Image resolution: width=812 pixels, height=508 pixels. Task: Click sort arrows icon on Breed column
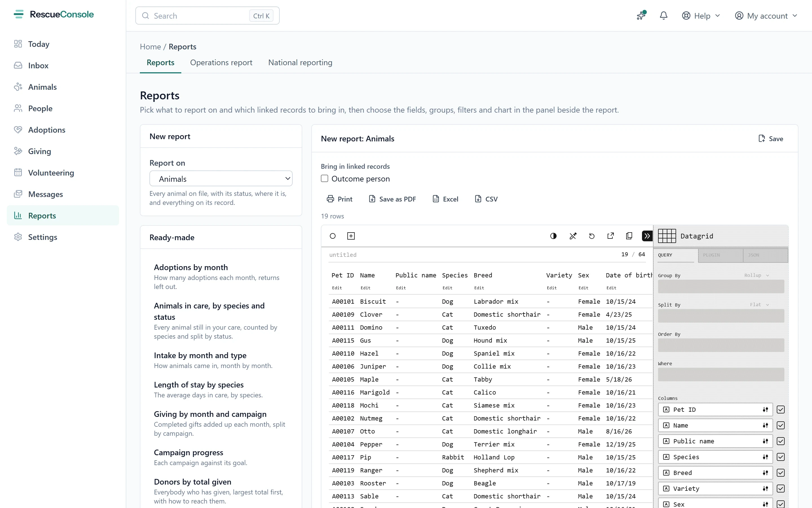click(x=765, y=473)
